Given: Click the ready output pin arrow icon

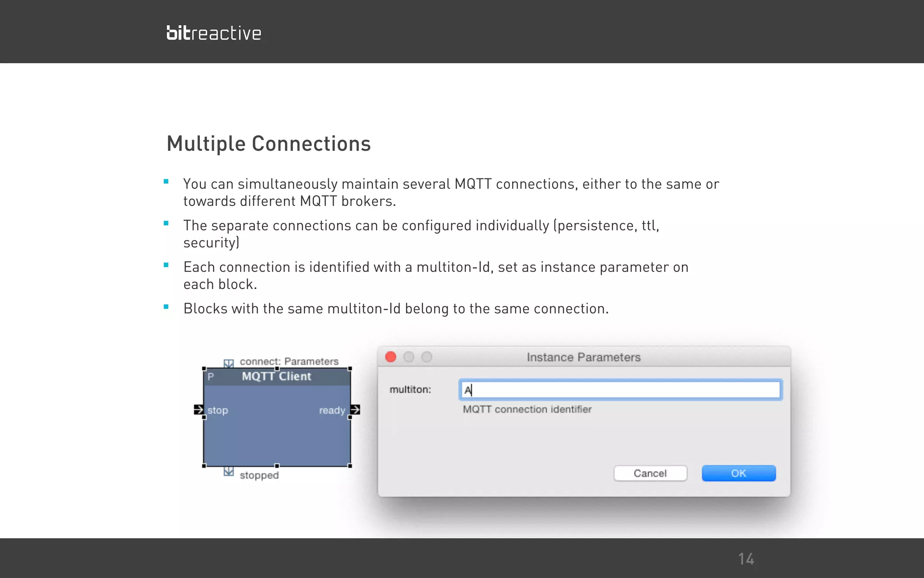Looking at the screenshot, I should (x=356, y=410).
